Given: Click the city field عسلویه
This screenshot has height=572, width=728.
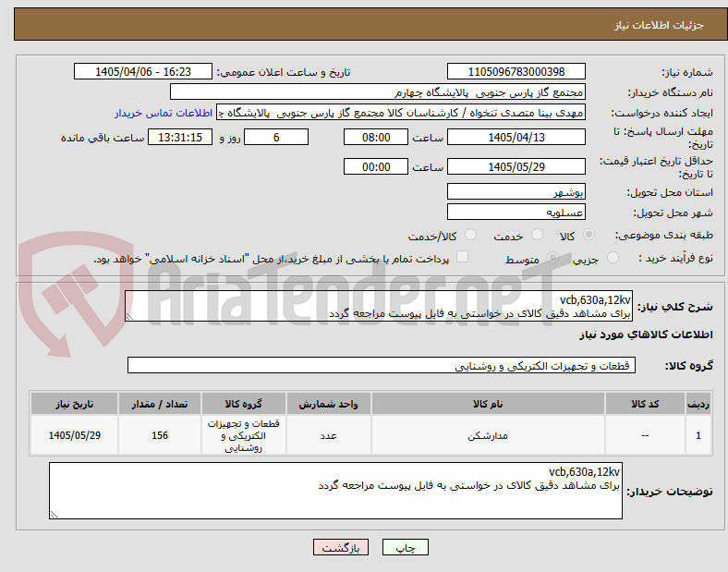Looking at the screenshot, I should pos(516,213).
